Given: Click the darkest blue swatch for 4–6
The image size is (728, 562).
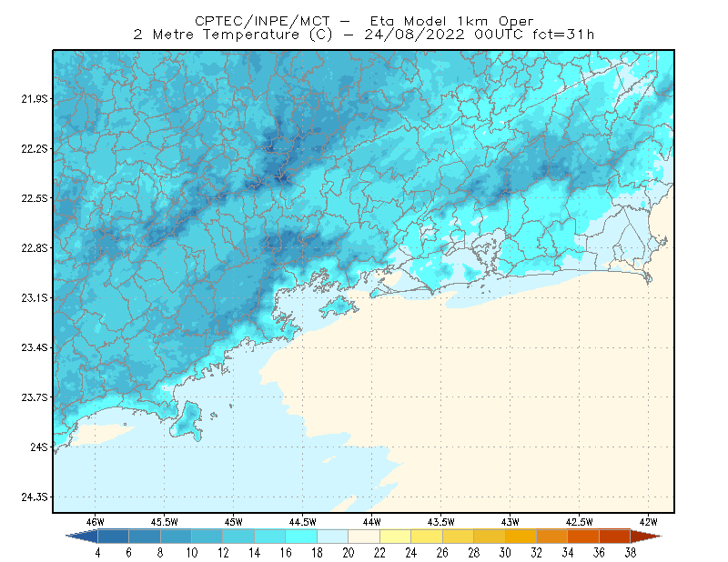Looking at the screenshot, I should point(113,537).
